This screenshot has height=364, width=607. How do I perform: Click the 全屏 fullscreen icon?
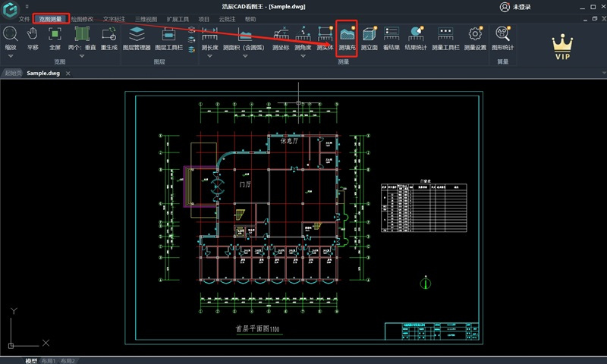55,39
